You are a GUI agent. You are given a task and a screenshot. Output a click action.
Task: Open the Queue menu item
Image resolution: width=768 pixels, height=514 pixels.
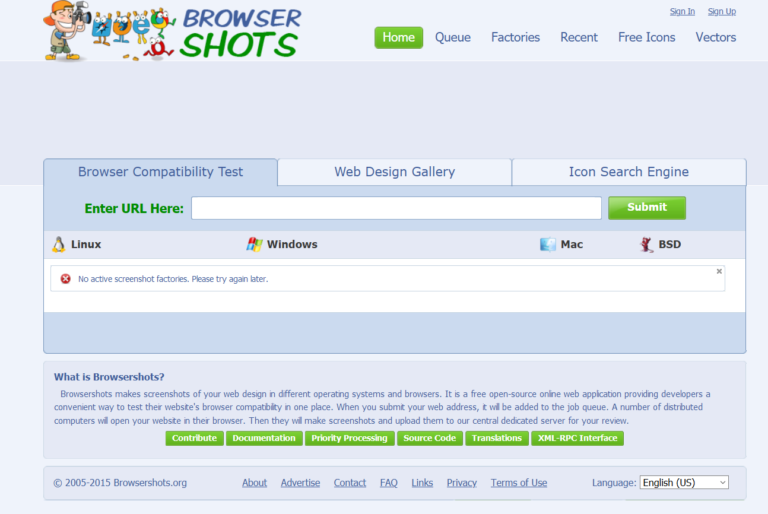[453, 38]
